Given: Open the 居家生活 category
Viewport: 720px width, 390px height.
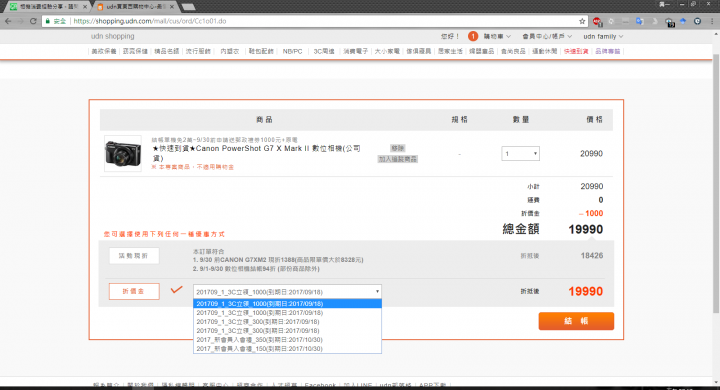Looking at the screenshot, I should [x=450, y=51].
